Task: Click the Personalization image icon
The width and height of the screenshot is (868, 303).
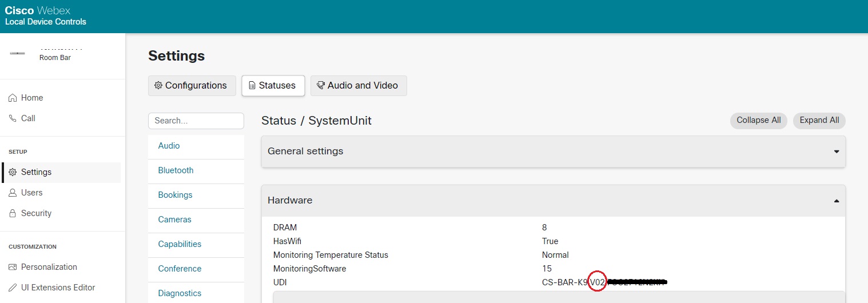Action: point(13,267)
